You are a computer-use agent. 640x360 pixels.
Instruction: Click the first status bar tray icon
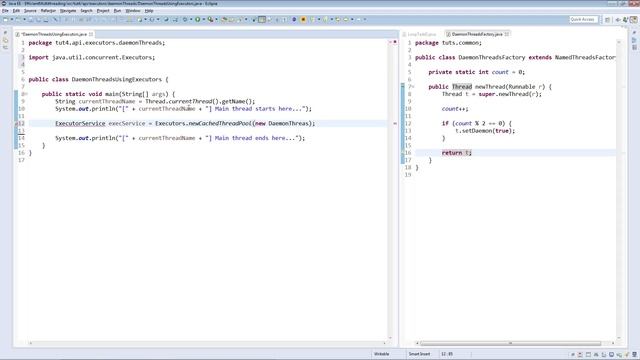pyautogui.click(x=573, y=355)
